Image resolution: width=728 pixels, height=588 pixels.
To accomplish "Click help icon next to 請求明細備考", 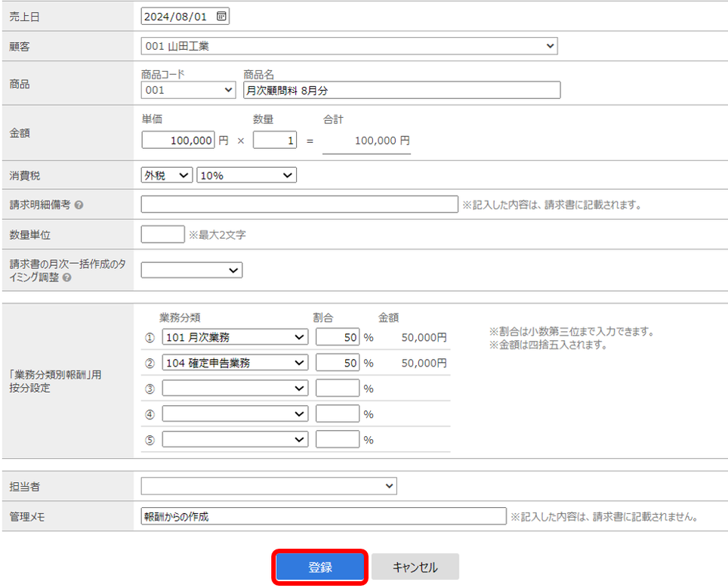I will [x=79, y=205].
